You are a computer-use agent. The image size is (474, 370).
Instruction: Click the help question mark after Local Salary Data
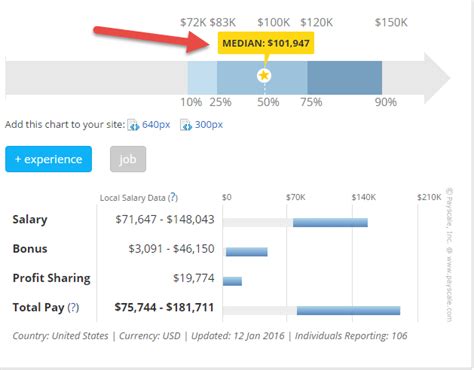pyautogui.click(x=173, y=197)
